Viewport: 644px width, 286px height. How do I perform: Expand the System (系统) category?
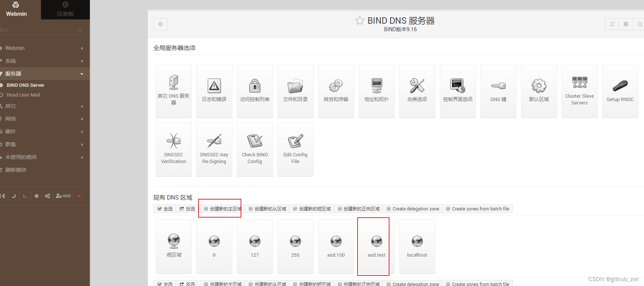coord(45,61)
